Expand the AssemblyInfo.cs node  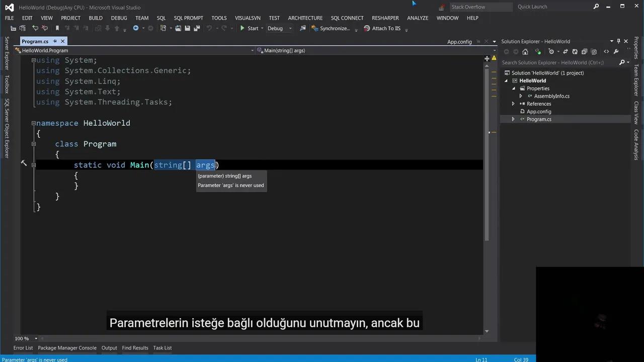tap(521, 96)
